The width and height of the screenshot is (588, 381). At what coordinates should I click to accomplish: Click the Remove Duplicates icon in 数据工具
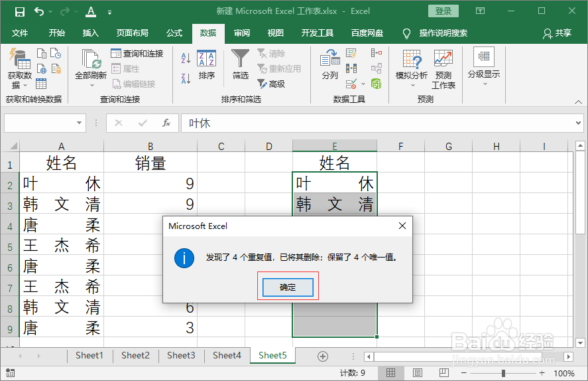(x=351, y=68)
